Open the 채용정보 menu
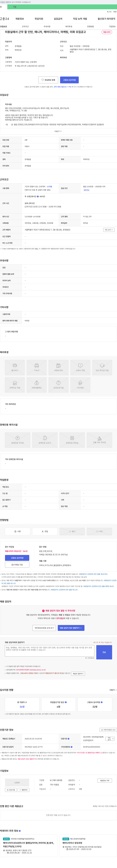This screenshot has width=117, height=868. tap(20, 19)
